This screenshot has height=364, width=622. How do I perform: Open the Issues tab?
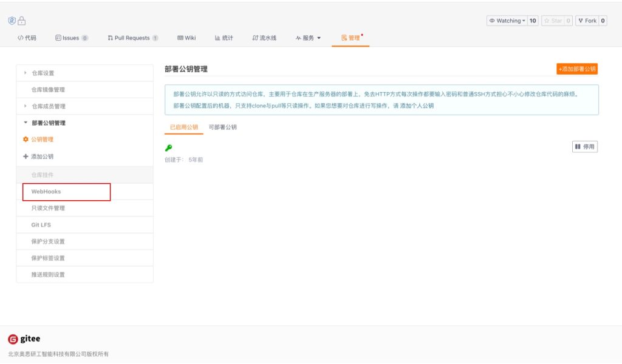71,38
